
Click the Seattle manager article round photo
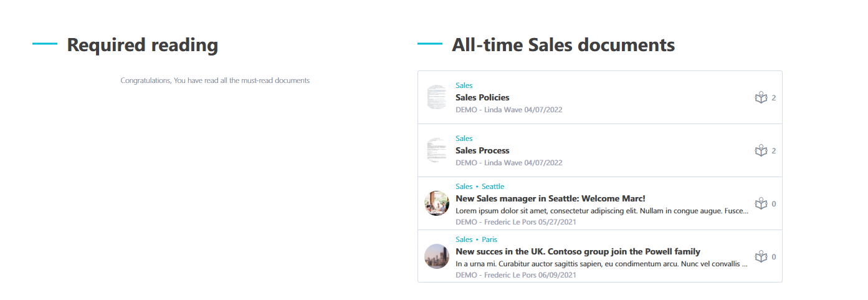(x=437, y=204)
